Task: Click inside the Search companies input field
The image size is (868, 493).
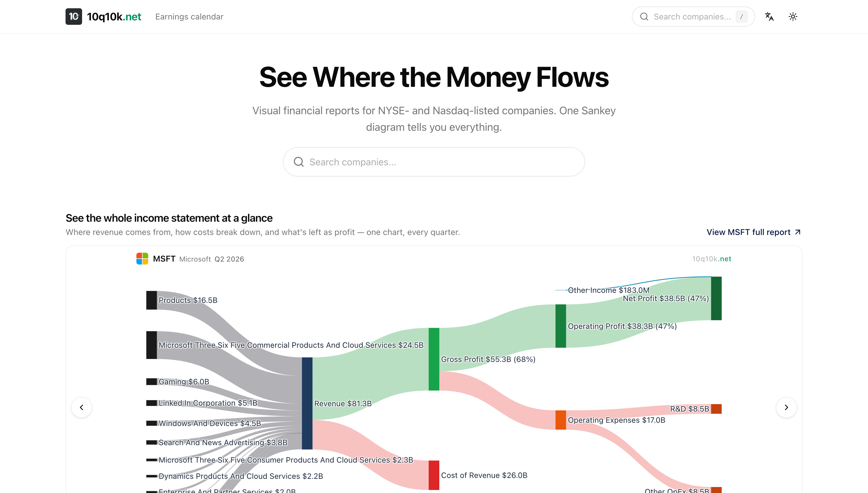Action: tap(433, 162)
